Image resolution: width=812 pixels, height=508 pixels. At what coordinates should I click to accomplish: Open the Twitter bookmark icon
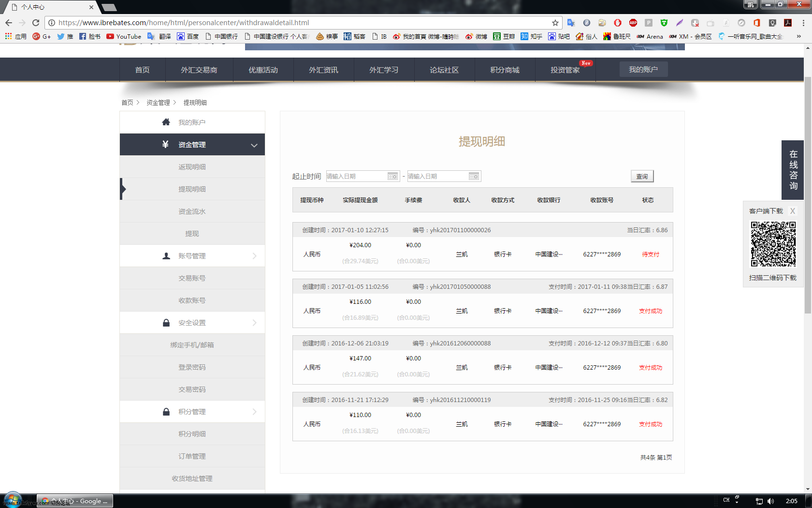click(x=60, y=36)
